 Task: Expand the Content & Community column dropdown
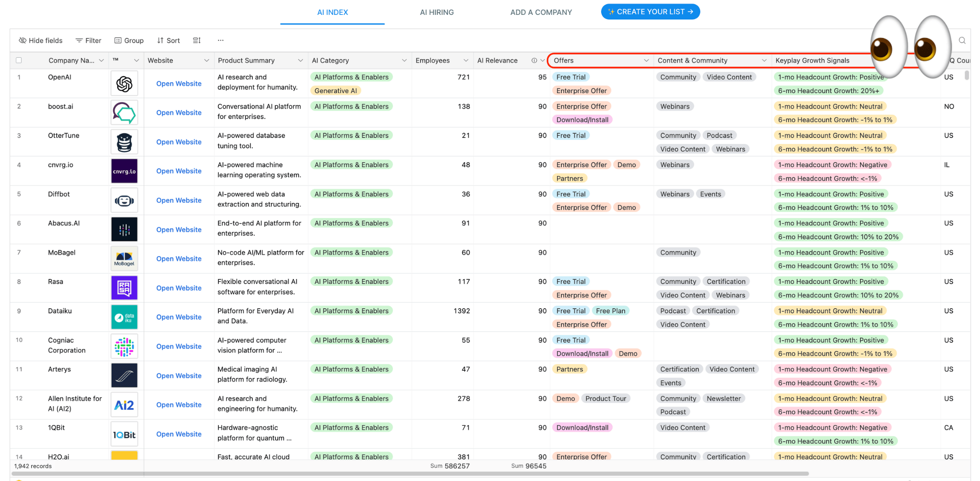pyautogui.click(x=764, y=60)
